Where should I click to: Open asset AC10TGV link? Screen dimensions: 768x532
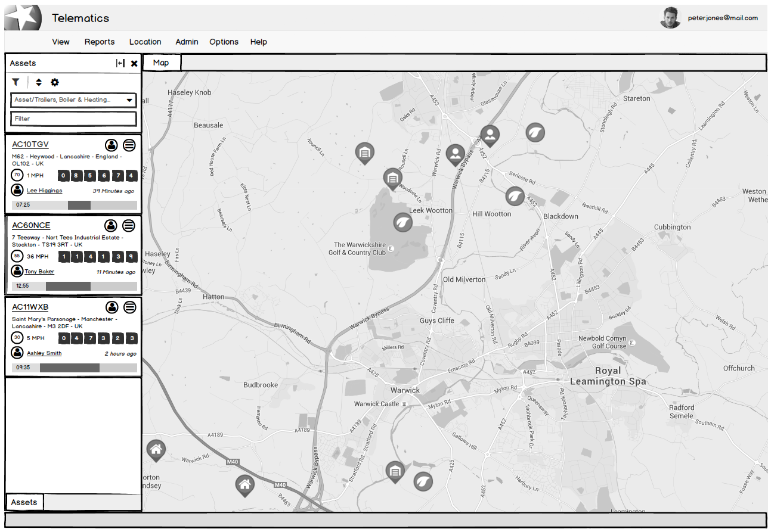click(x=30, y=144)
